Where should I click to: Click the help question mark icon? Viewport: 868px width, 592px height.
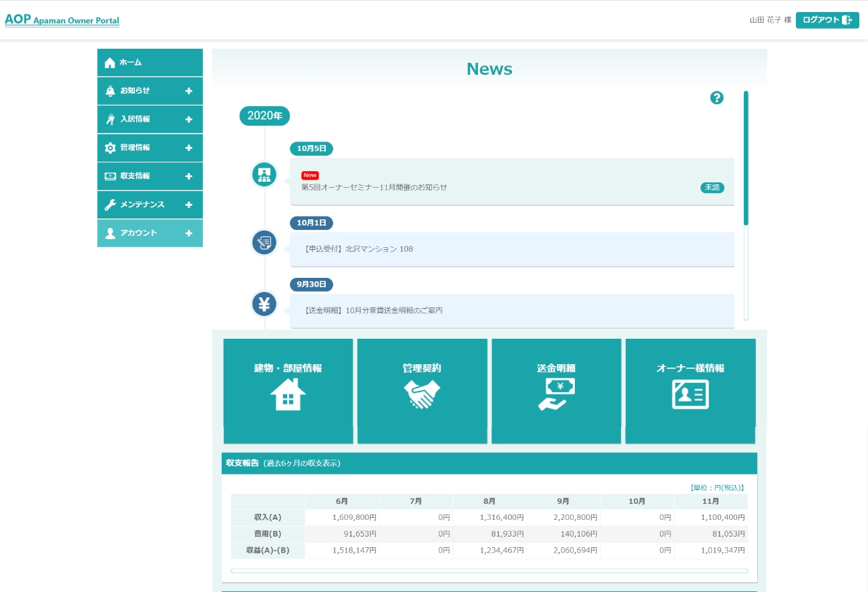tap(716, 98)
